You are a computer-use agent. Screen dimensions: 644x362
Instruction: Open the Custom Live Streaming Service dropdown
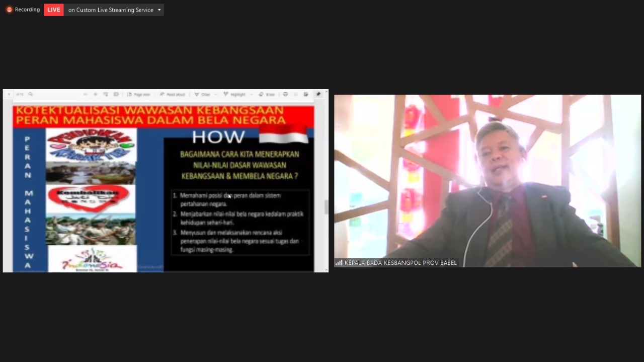click(x=159, y=10)
